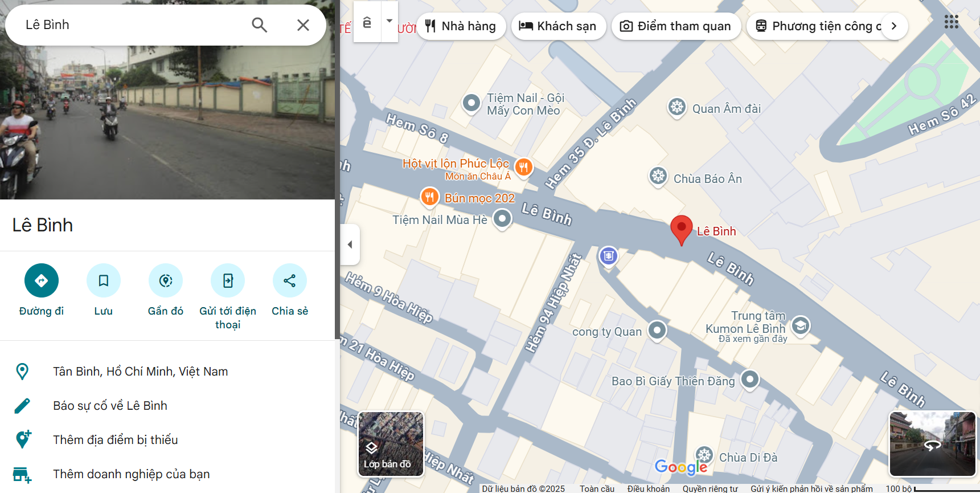Click the Bún mọc 202 restaurant marker

tap(429, 197)
